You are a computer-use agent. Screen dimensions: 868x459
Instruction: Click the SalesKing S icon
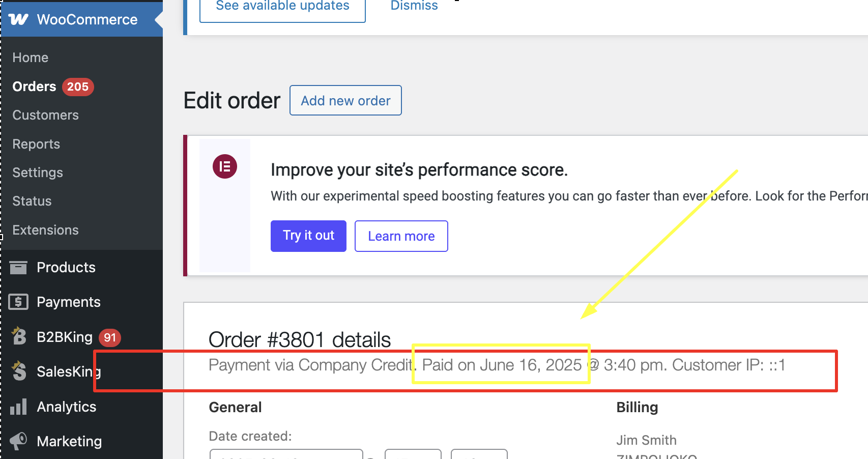point(19,371)
